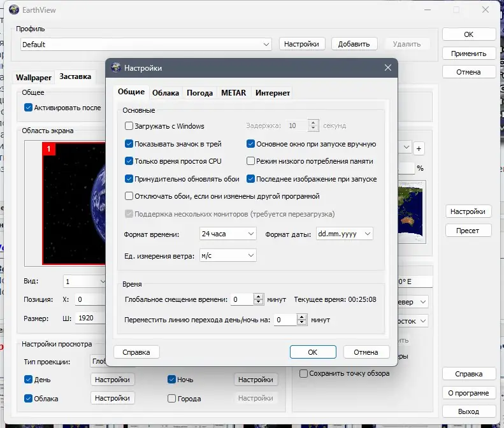This screenshot has height=428, width=504.
Task: Enable Отключать обои, если они изменены checkbox
Action: pyautogui.click(x=129, y=196)
